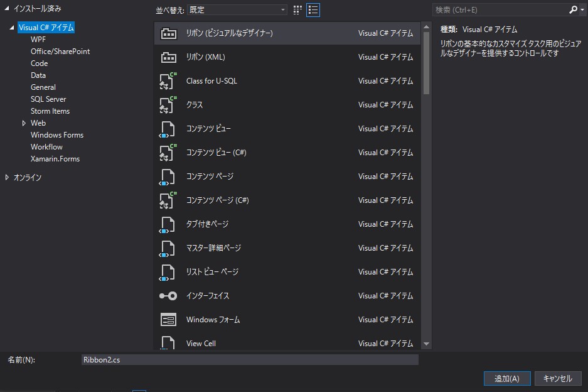Select the View Cell template name
The height and width of the screenshot is (392, 588).
[201, 344]
